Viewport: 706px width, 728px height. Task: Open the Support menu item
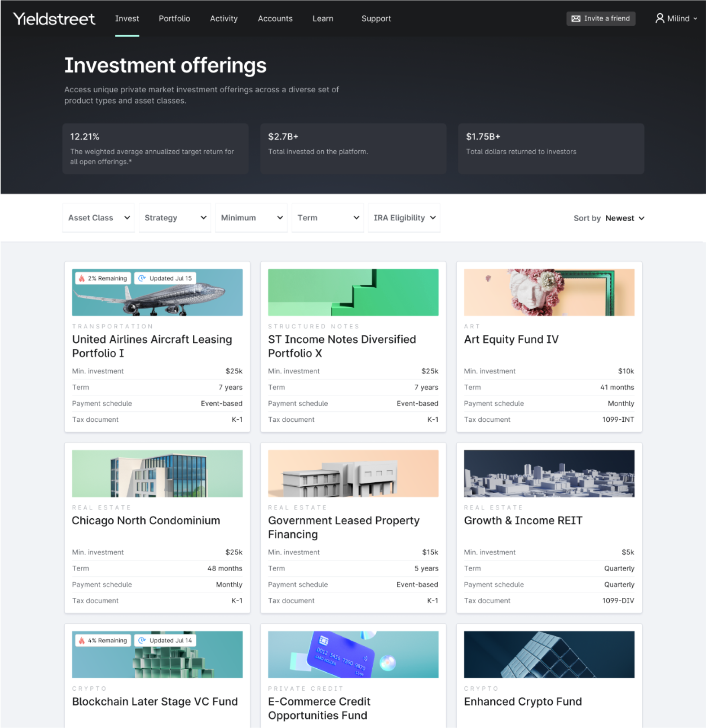[x=376, y=18]
